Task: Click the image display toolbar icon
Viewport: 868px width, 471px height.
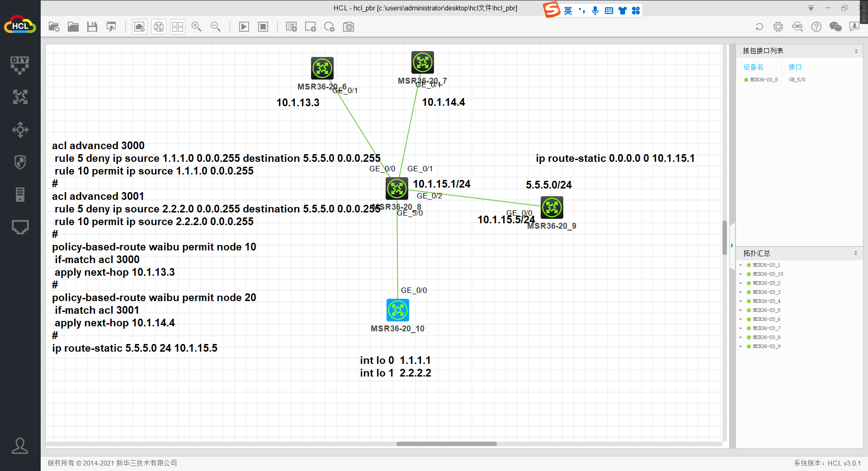Action: click(140, 27)
